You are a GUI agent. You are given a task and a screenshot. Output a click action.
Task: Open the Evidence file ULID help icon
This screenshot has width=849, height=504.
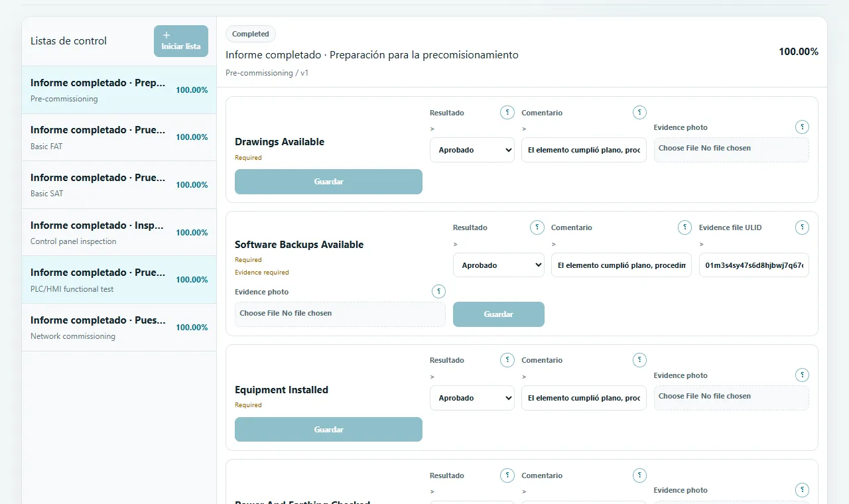(x=802, y=227)
